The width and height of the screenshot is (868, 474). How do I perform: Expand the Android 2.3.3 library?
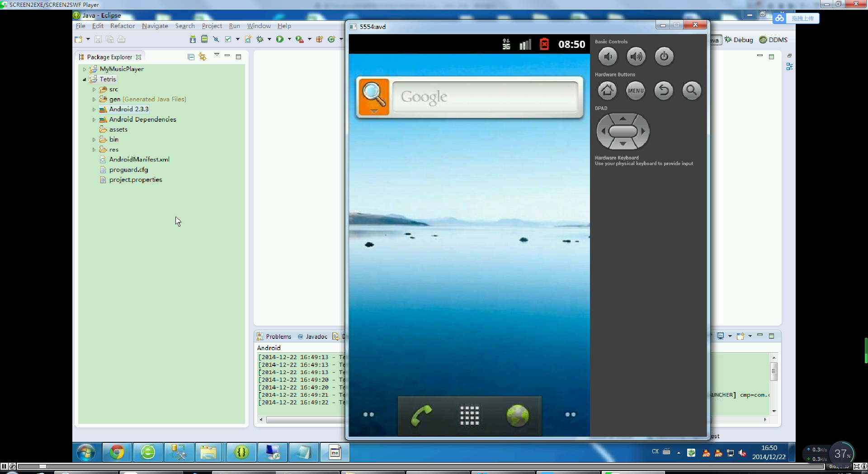pyautogui.click(x=94, y=109)
